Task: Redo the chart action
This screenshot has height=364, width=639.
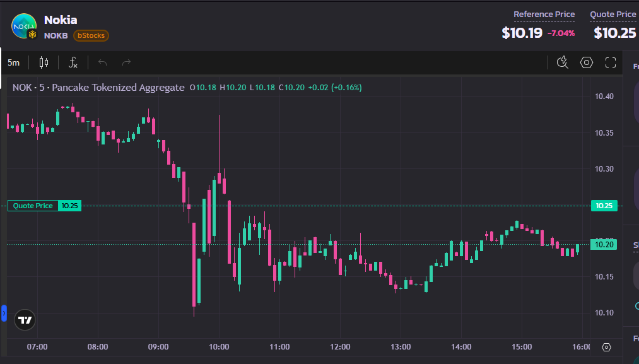Action: click(x=126, y=63)
